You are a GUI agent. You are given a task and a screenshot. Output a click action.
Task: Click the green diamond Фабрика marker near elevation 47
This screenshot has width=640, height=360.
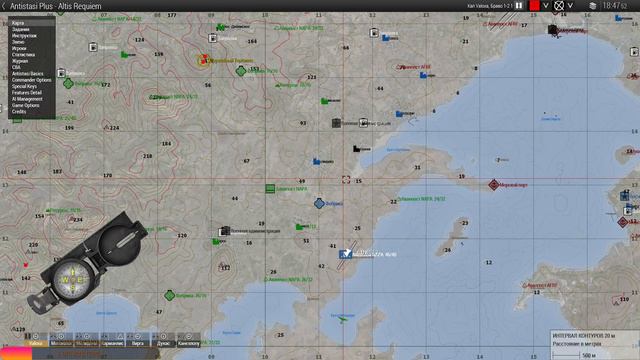169,295
